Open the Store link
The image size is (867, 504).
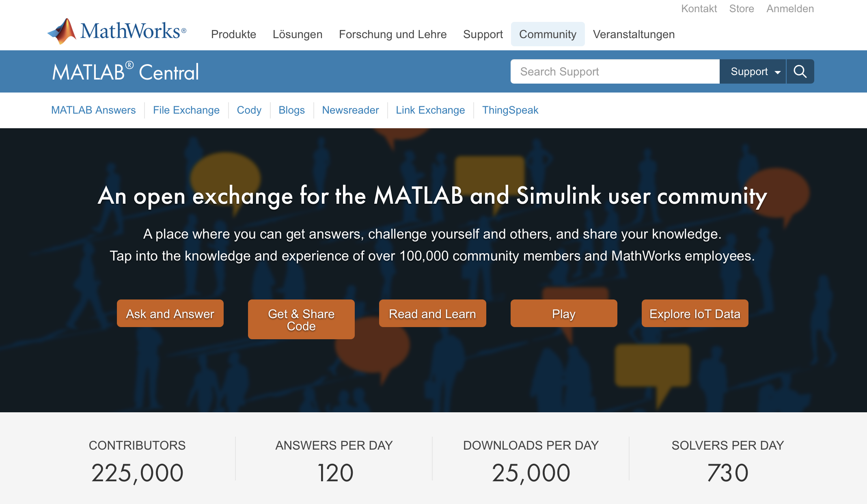pyautogui.click(x=741, y=9)
